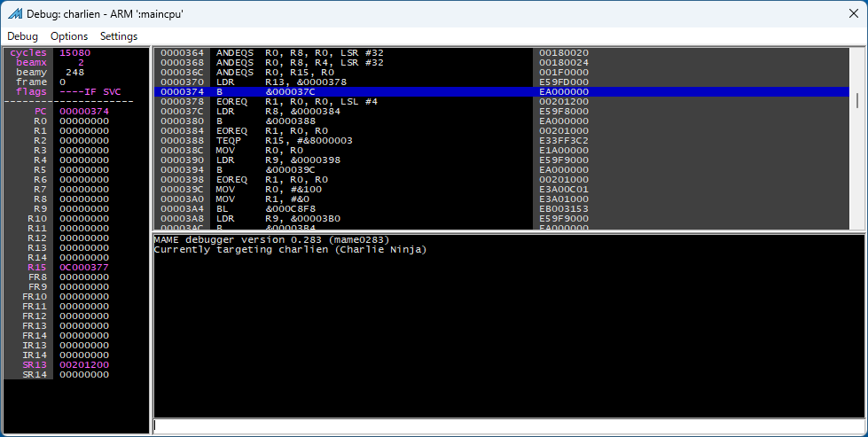Screen dimensions: 868x437
Task: Open the Debug menu
Action: pyautogui.click(x=23, y=36)
